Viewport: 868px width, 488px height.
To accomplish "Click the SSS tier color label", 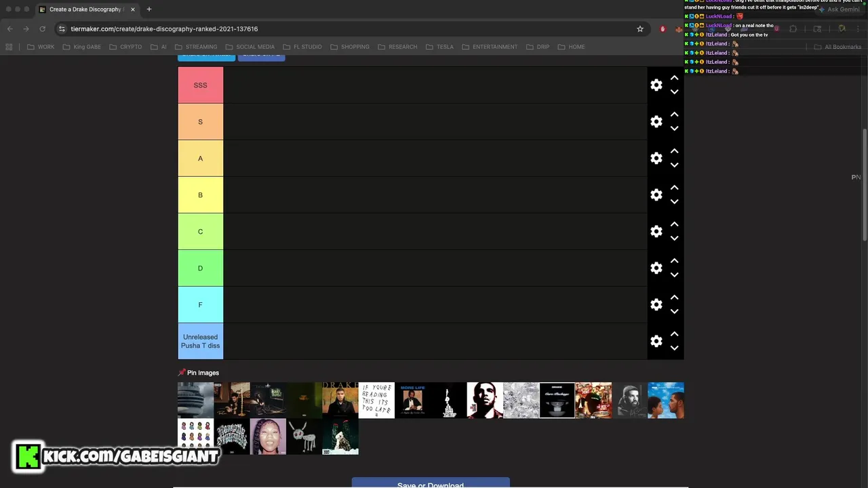I will point(201,85).
